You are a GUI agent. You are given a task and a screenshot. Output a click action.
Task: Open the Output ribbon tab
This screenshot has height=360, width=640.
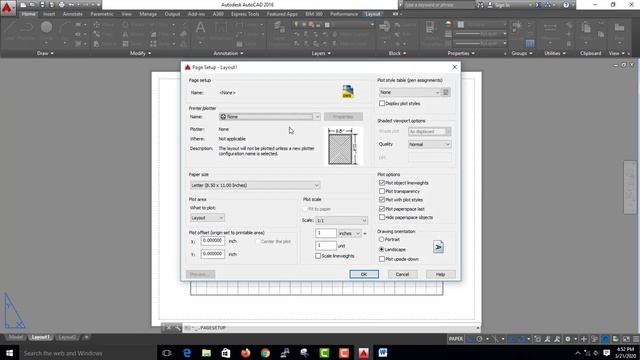tap(172, 14)
